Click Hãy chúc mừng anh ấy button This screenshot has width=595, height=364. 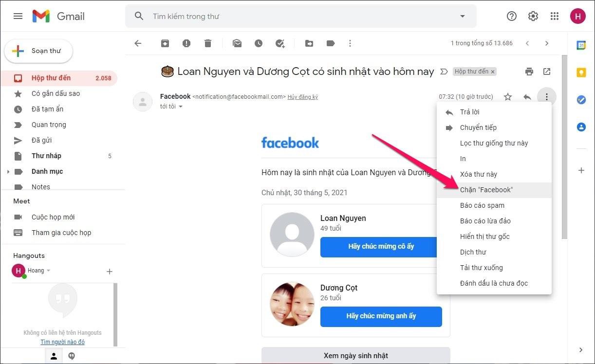(381, 316)
